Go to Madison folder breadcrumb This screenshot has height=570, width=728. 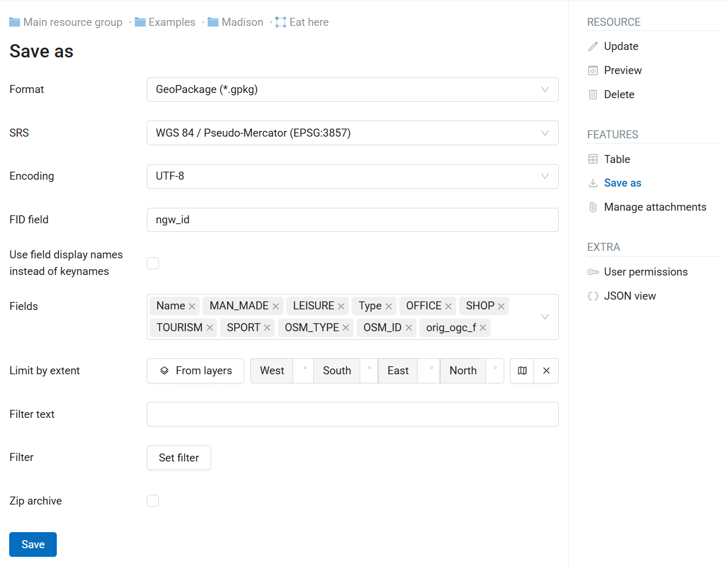click(x=242, y=22)
